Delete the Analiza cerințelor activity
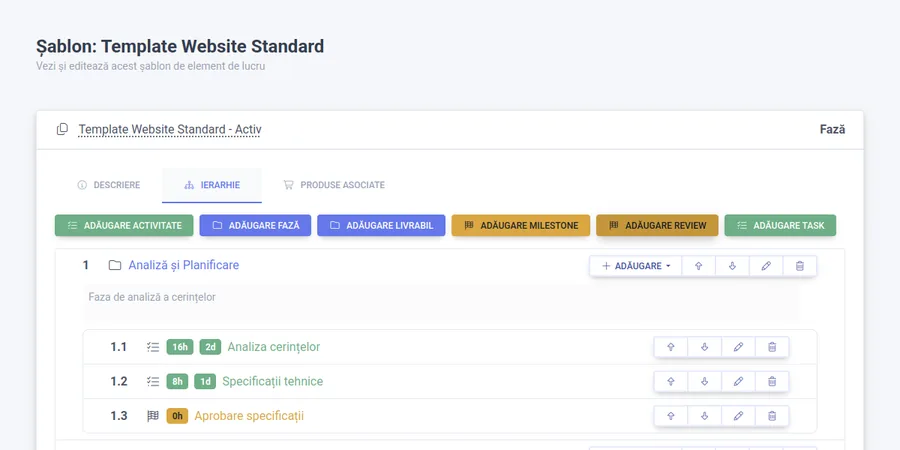 772,347
